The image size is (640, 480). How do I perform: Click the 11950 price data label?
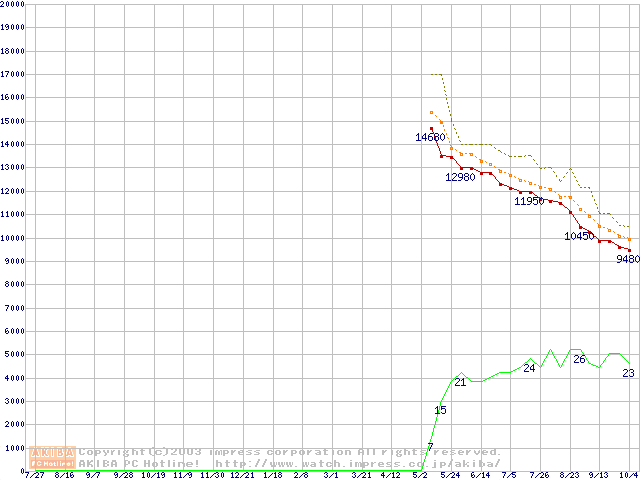(x=529, y=201)
